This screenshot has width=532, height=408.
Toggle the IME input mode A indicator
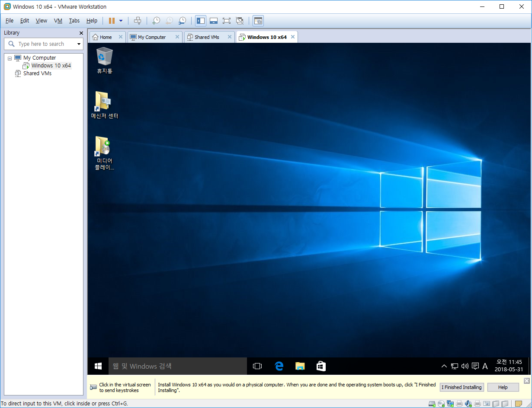[x=485, y=366]
